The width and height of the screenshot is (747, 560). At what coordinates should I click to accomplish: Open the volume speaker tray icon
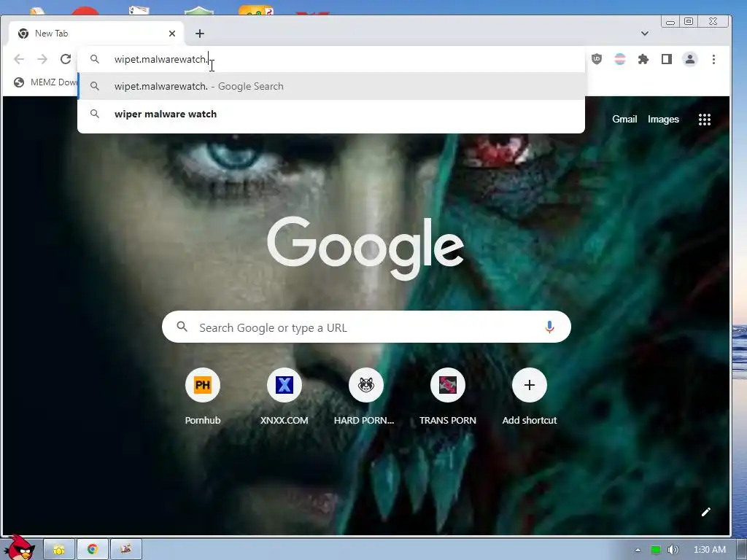673,550
